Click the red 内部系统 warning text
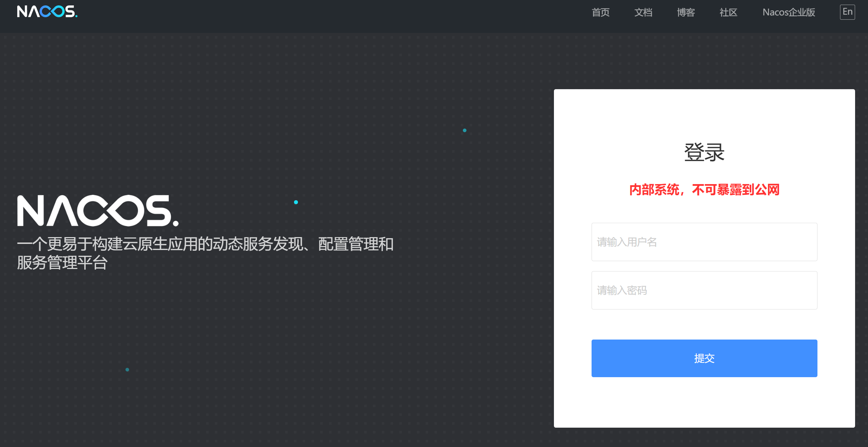The height and width of the screenshot is (447, 868). [704, 190]
